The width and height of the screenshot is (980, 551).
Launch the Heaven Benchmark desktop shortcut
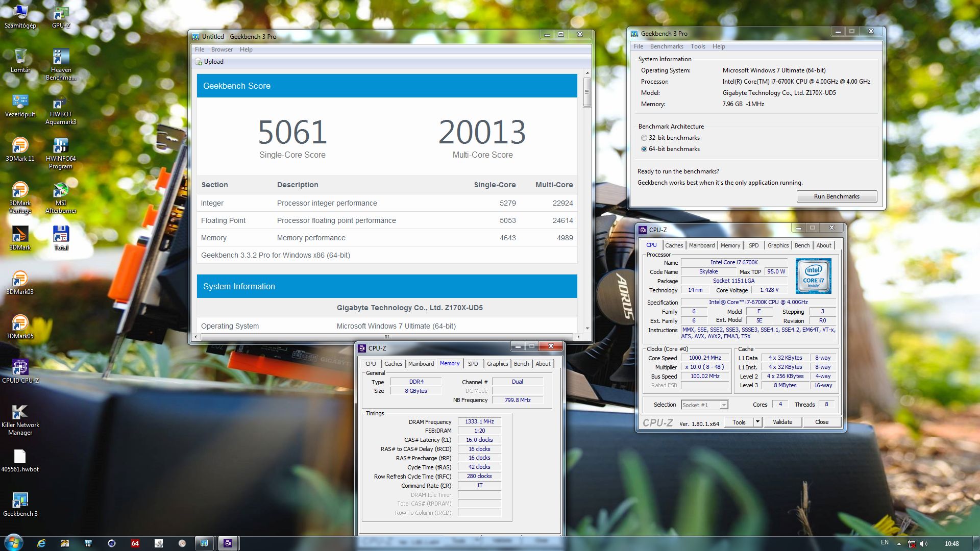[x=61, y=64]
